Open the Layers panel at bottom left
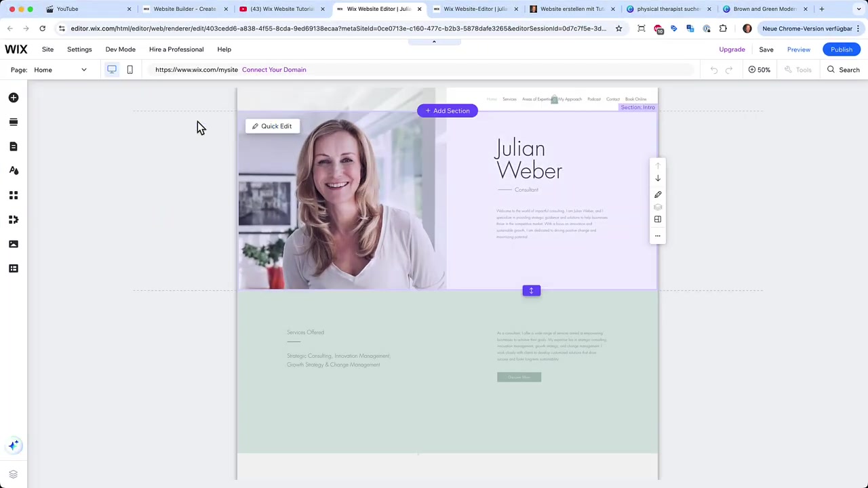Viewport: 868px width, 488px height. coord(14,474)
